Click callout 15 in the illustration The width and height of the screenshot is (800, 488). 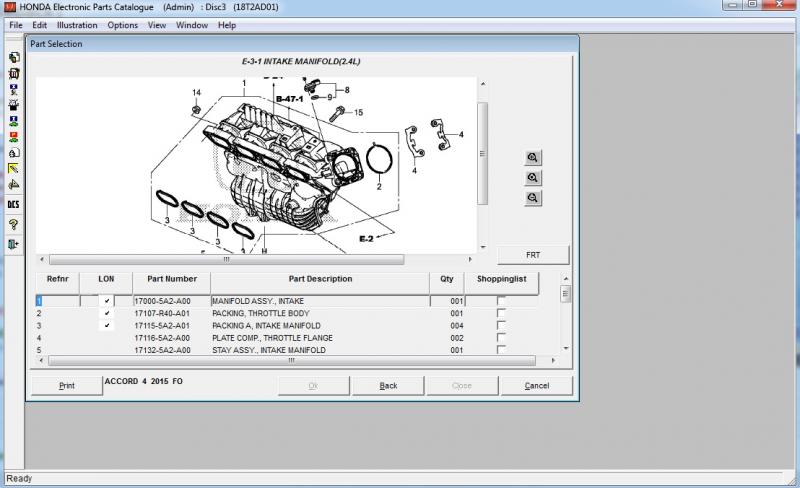[x=358, y=112]
